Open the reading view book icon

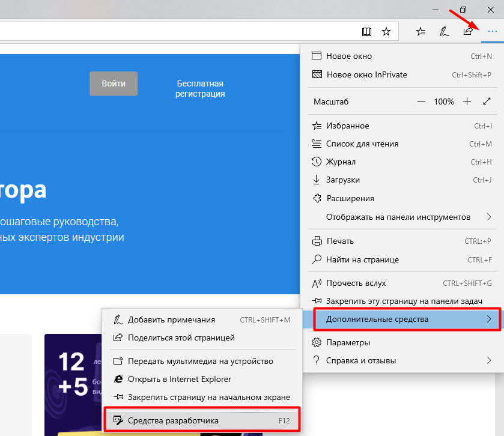pos(367,31)
